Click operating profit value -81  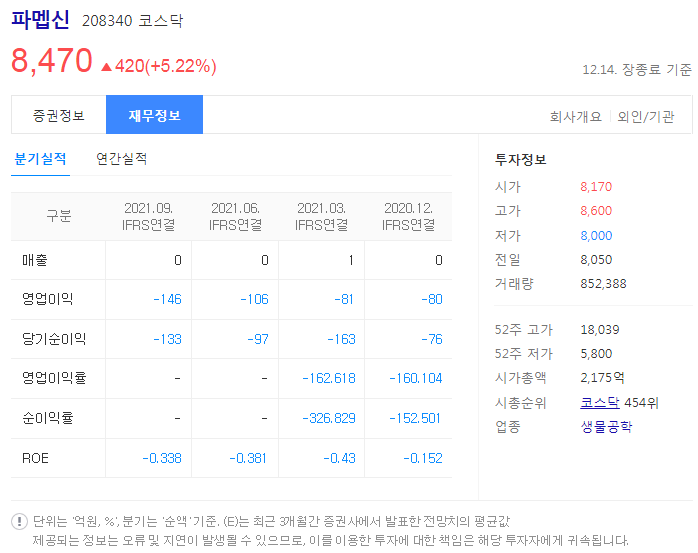pyautogui.click(x=344, y=299)
